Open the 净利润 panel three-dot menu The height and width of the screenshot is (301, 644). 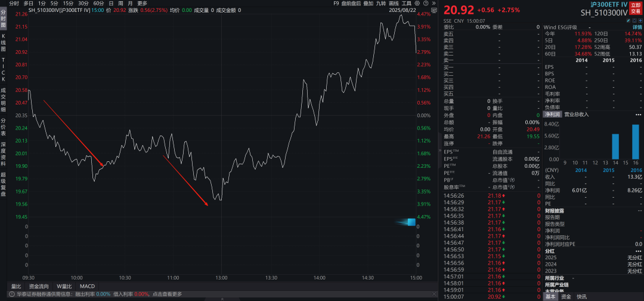point(639,113)
